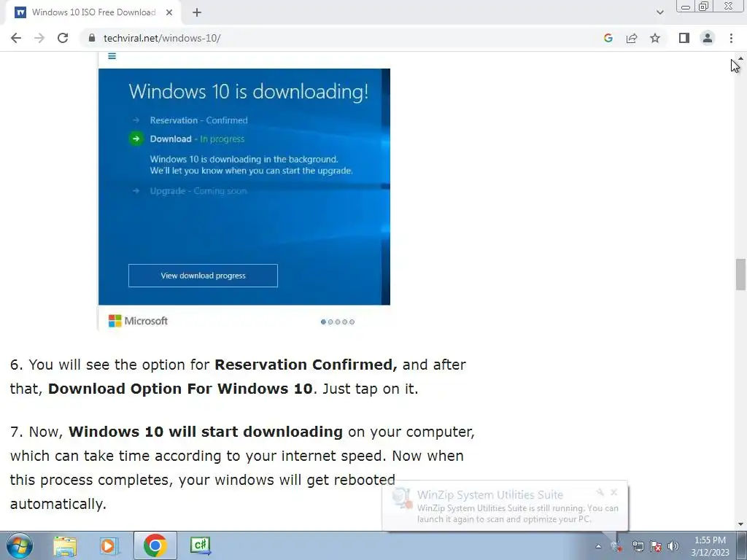Bookmark this page with the star
Viewport: 747px width, 560px height.
click(x=655, y=38)
